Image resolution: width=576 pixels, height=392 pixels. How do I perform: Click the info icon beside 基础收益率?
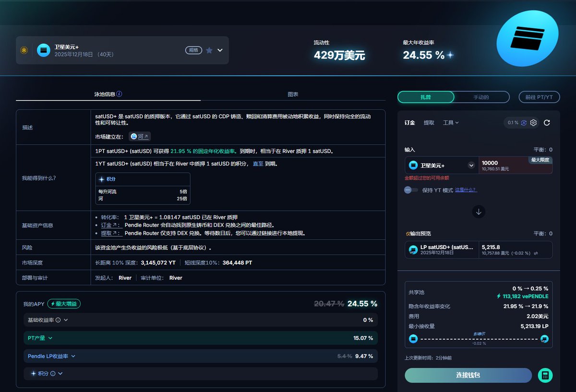58,320
